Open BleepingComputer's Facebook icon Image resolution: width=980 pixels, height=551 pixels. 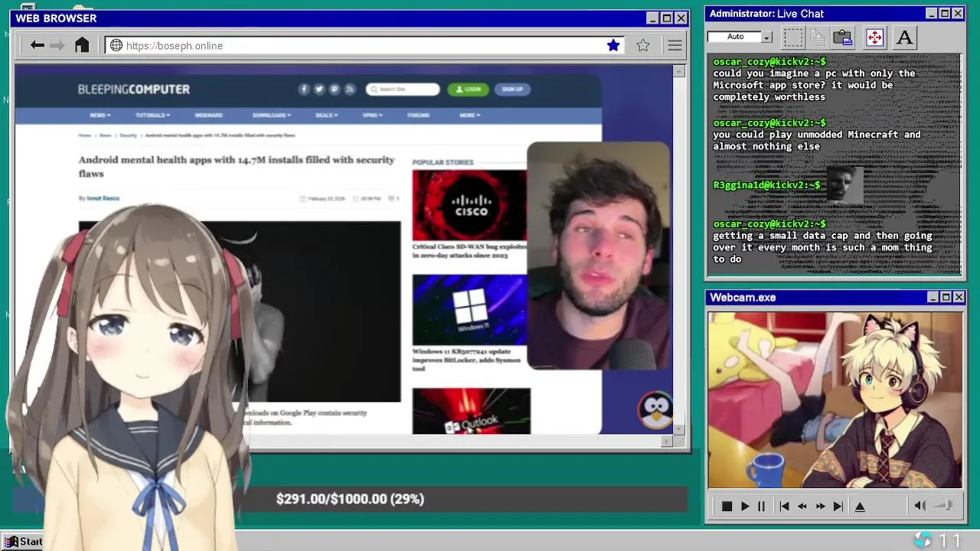(x=304, y=89)
